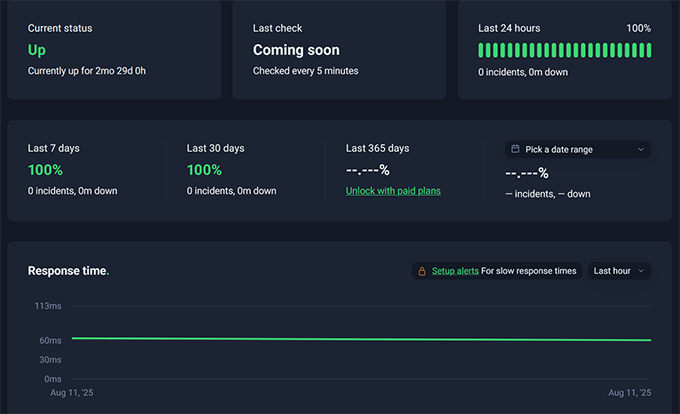Follow the Unlock with paid plans link
The height and width of the screenshot is (414, 680).
[393, 191]
